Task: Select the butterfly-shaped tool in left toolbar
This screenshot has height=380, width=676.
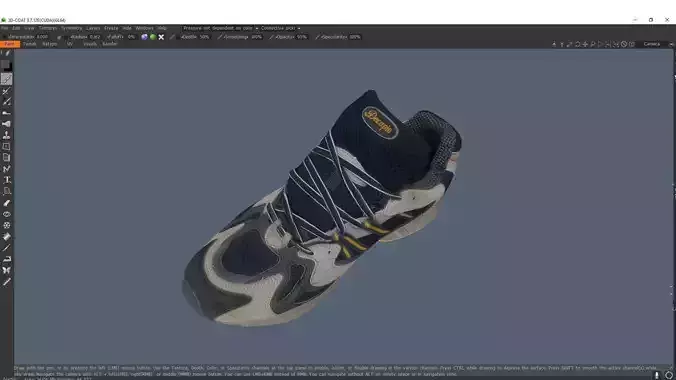Action: (x=6, y=270)
